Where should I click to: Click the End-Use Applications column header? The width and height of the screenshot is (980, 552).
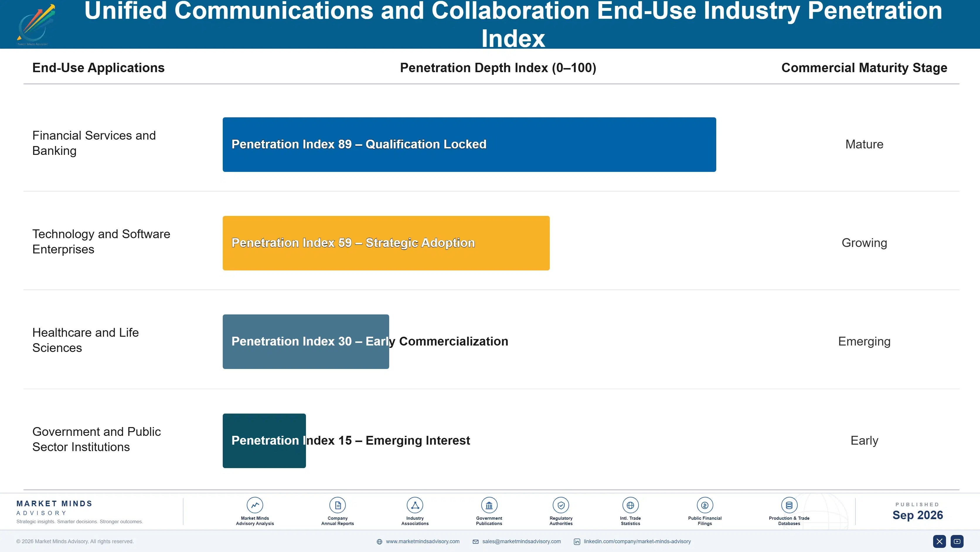(x=98, y=68)
